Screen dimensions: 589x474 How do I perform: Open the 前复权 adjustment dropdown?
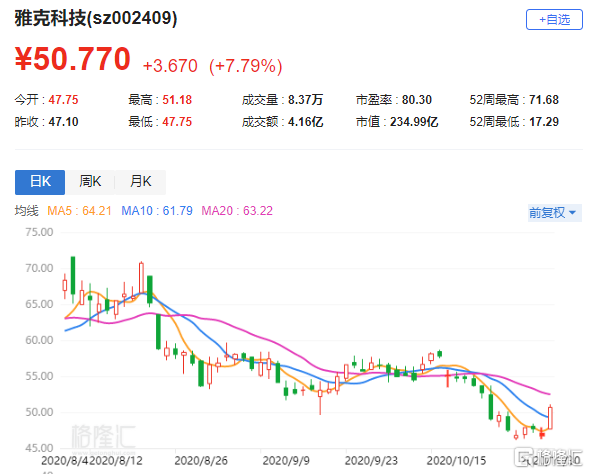(554, 213)
